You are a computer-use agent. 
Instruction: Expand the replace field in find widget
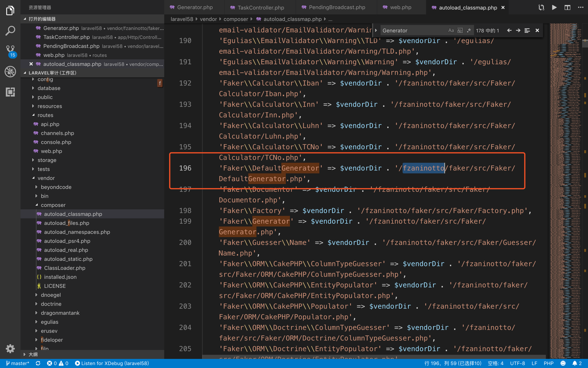point(376,31)
